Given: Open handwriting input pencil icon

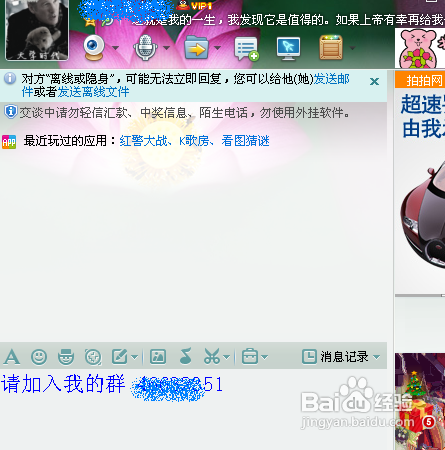Looking at the screenshot, I should click(119, 357).
